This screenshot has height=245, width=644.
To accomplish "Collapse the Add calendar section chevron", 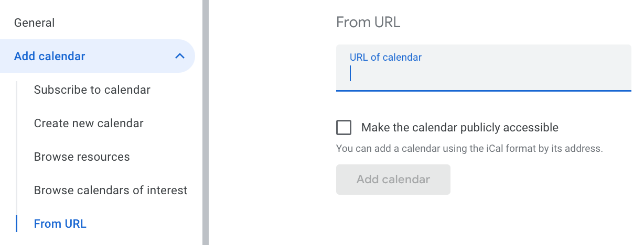I will 179,56.
